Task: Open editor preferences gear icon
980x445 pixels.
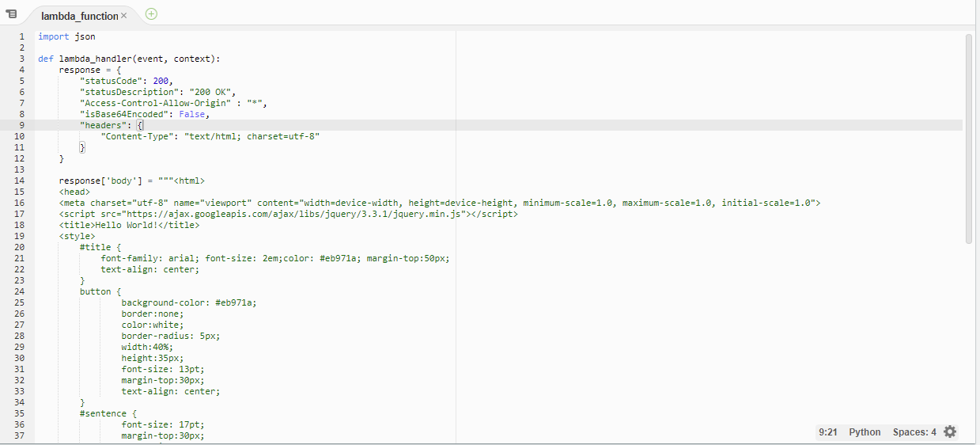Action: [950, 432]
